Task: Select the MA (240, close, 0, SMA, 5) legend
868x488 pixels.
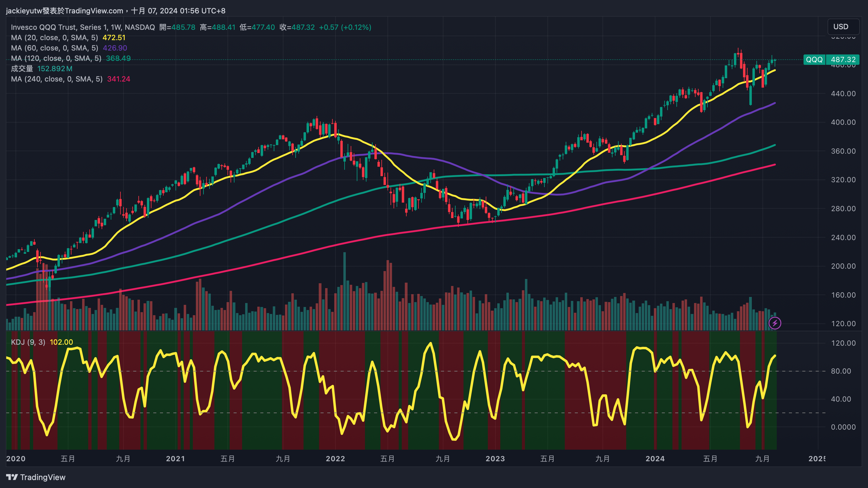Action: 57,79
